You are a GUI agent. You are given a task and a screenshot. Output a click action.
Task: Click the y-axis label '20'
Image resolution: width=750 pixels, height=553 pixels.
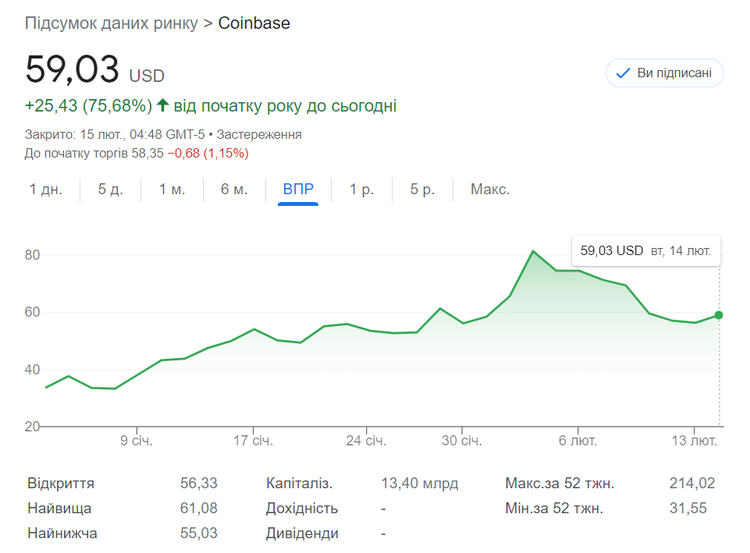pyautogui.click(x=32, y=426)
